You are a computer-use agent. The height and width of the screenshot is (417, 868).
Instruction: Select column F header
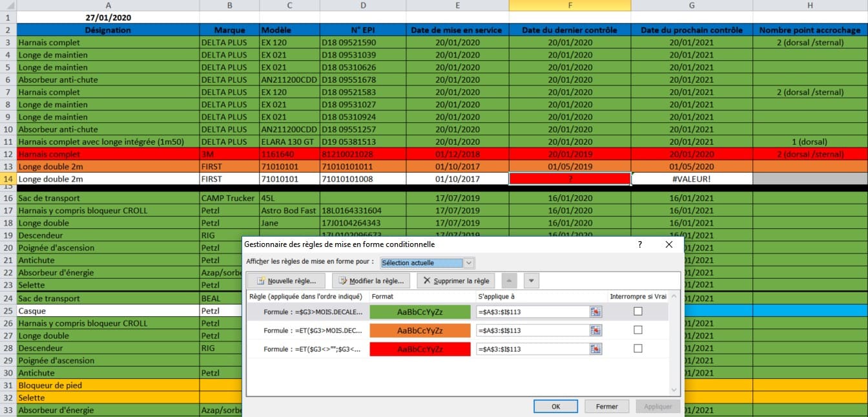coord(570,5)
